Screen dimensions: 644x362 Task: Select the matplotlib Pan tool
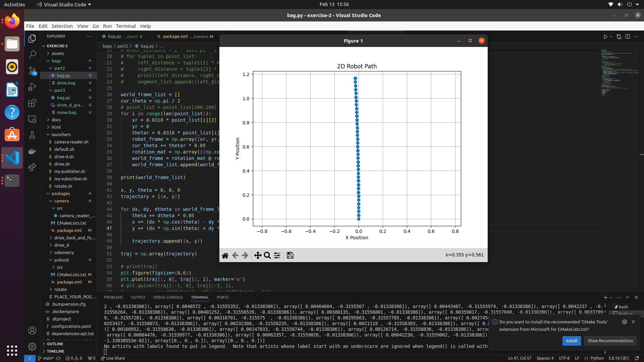[x=258, y=255]
